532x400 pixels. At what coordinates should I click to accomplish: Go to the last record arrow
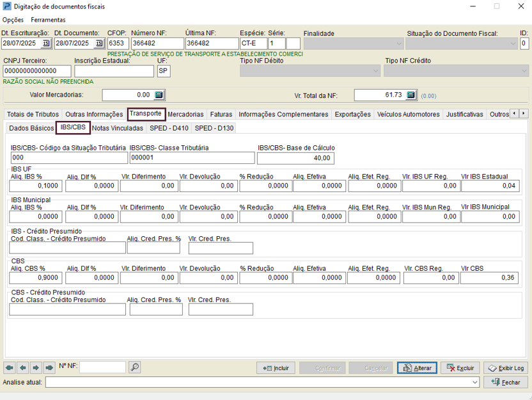[x=49, y=368]
